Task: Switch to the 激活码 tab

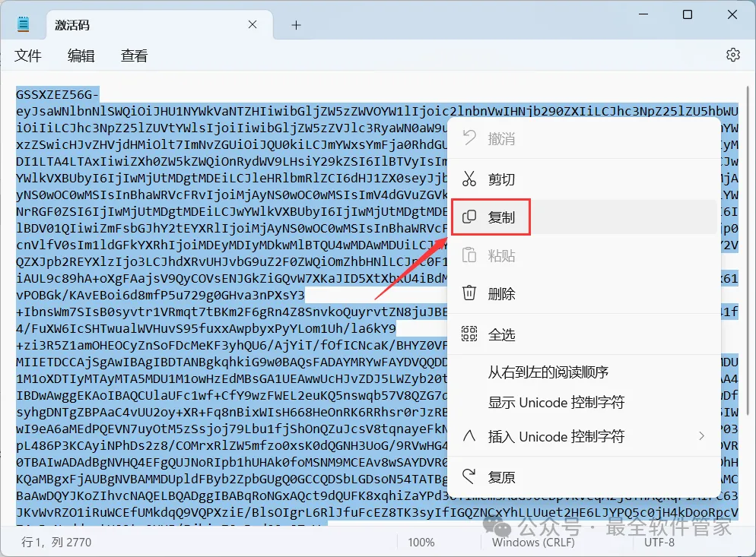Action: (159, 25)
